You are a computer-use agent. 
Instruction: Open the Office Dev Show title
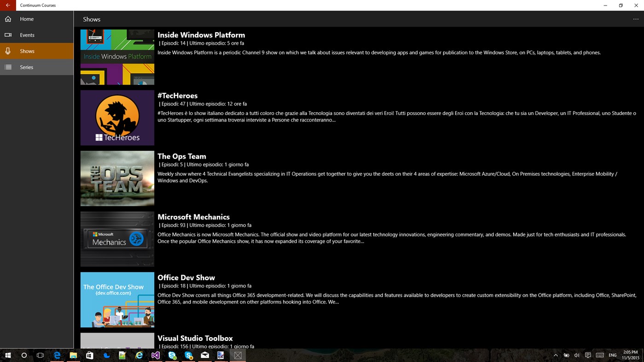pos(186,278)
